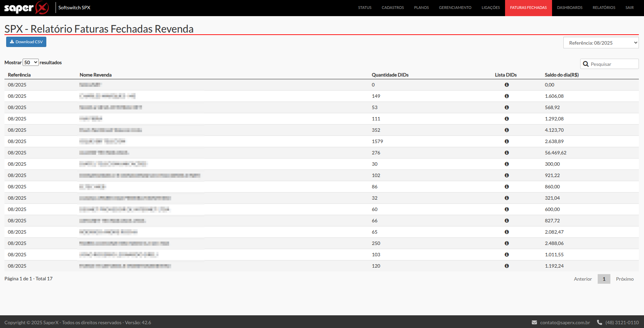This screenshot has height=328, width=644.
Task: Click the saldo value 2.488,06
Action: (554, 243)
